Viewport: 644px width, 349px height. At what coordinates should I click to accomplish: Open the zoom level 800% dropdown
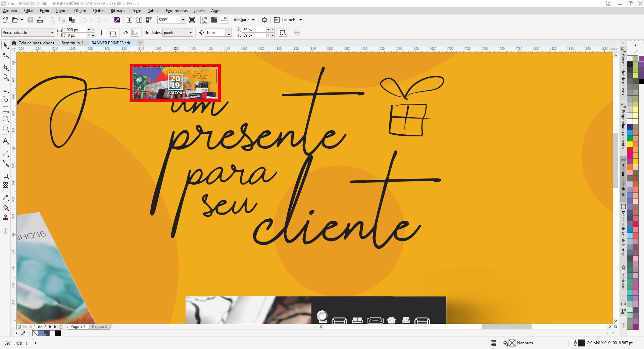[x=183, y=20]
